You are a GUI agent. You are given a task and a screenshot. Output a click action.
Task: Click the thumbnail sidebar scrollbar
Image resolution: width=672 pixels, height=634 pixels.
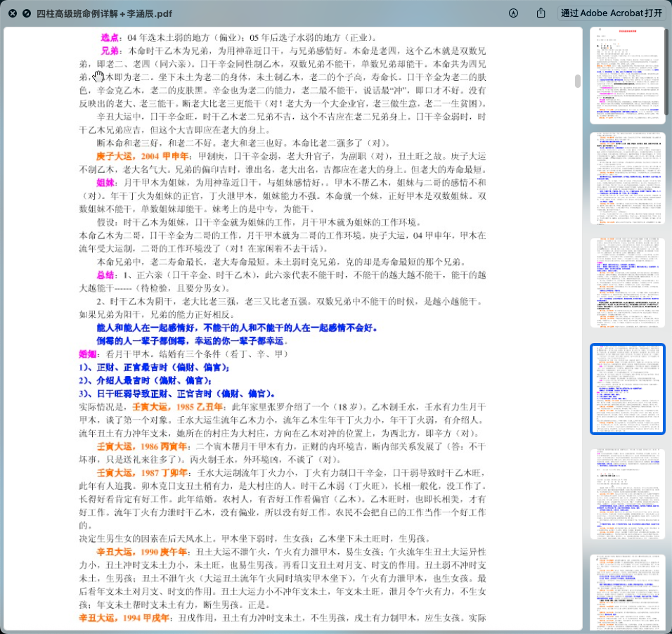668,70
